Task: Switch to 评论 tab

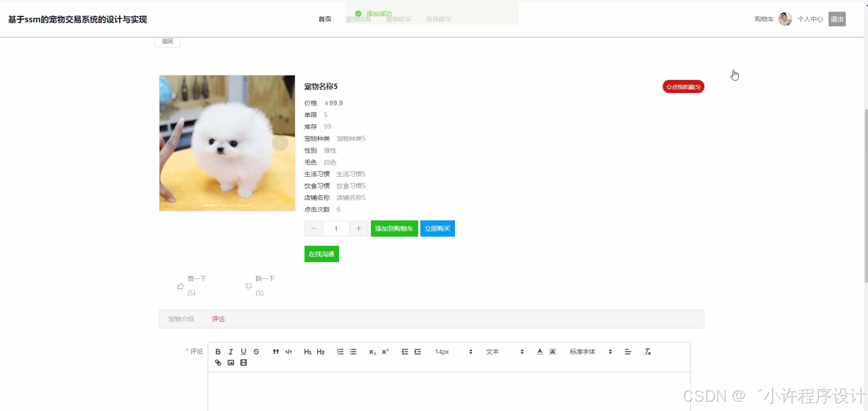Action: [218, 319]
